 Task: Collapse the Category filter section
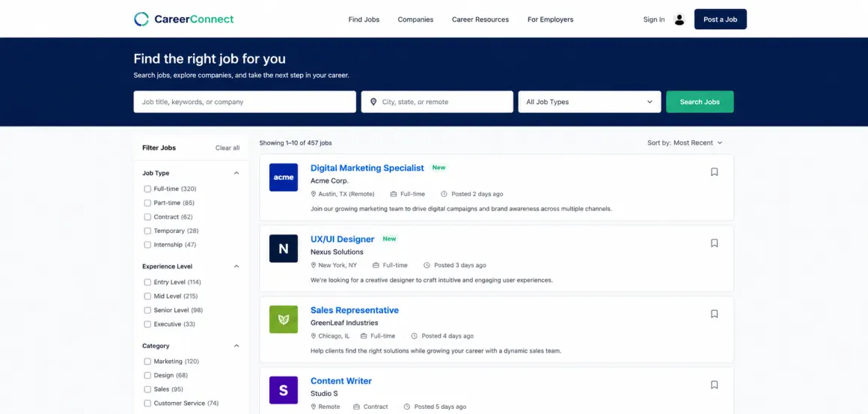236,346
